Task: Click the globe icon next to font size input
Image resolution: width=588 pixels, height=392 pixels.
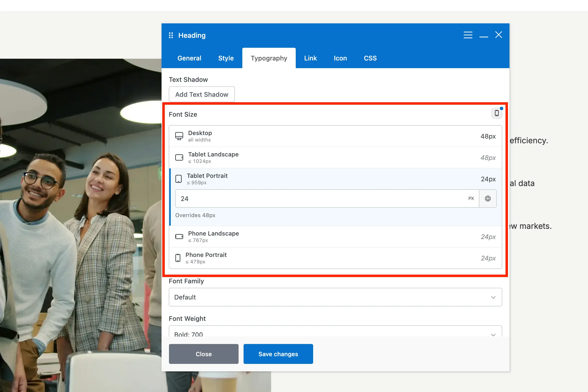Action: click(x=488, y=198)
